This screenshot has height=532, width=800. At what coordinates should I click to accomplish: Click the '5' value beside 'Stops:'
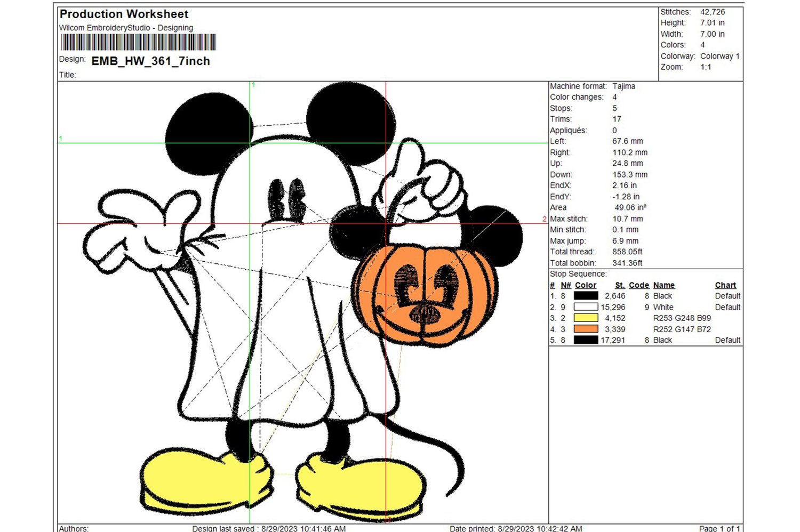pos(614,108)
